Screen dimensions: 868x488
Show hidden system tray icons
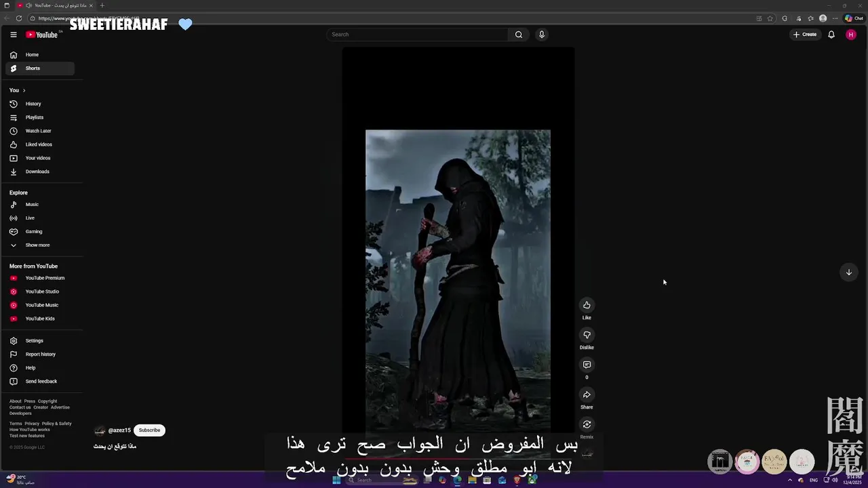(790, 480)
